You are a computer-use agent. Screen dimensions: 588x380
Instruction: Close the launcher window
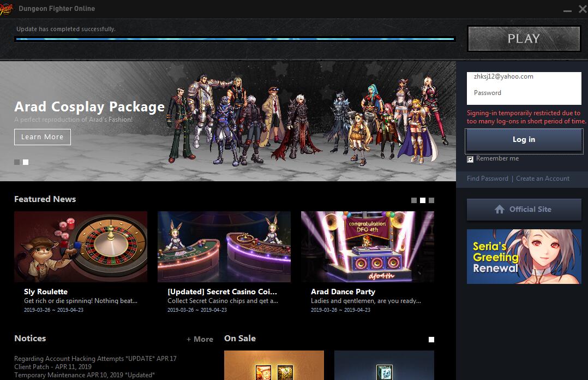(x=583, y=9)
